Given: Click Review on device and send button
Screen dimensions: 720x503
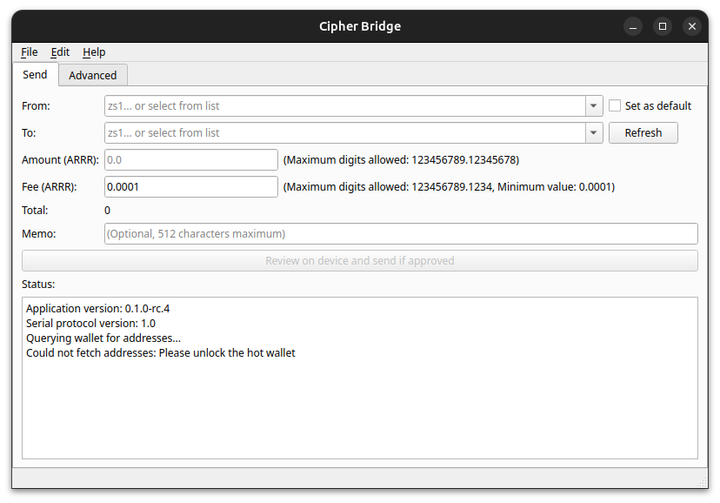Looking at the screenshot, I should coord(360,261).
